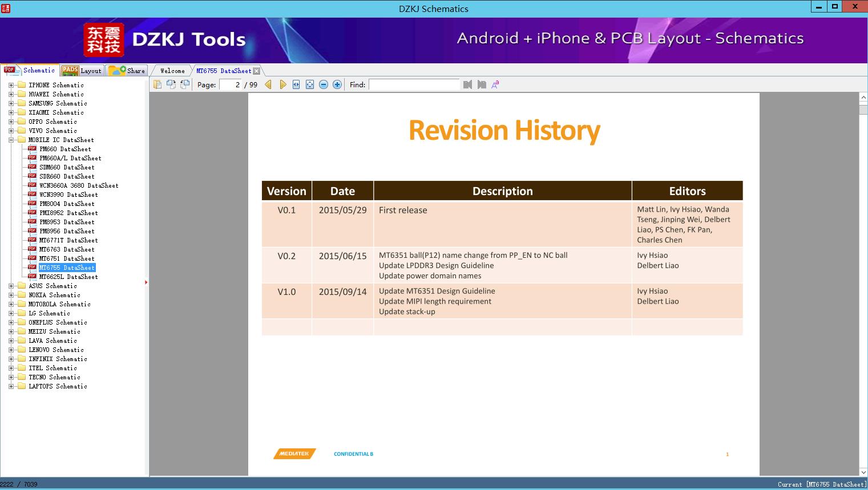Select the MT6625L DataSheet item
Viewport: 868px width, 490px height.
(x=68, y=277)
